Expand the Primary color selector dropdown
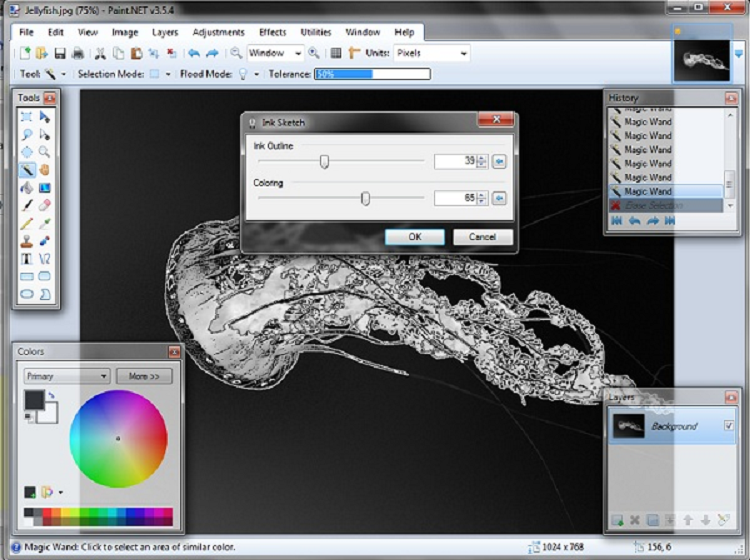 click(67, 376)
